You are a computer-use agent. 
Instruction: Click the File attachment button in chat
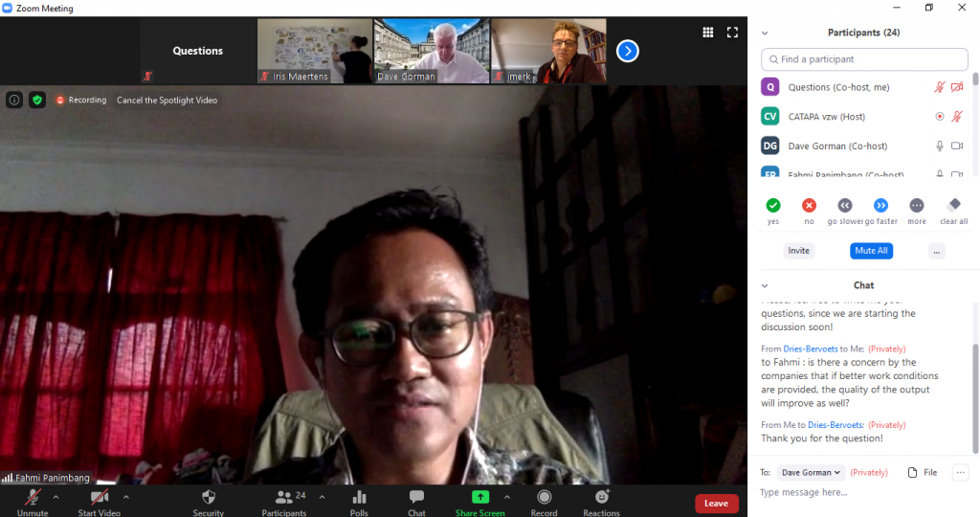(x=923, y=473)
